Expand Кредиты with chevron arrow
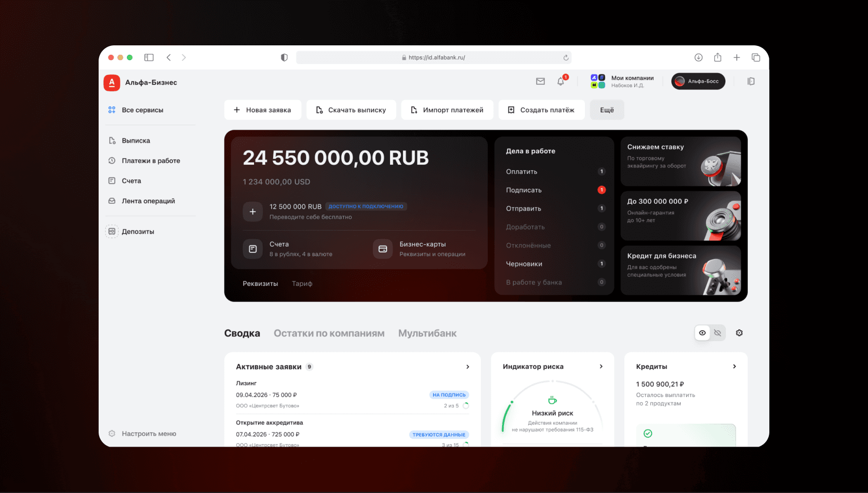This screenshot has width=868, height=493. [734, 366]
